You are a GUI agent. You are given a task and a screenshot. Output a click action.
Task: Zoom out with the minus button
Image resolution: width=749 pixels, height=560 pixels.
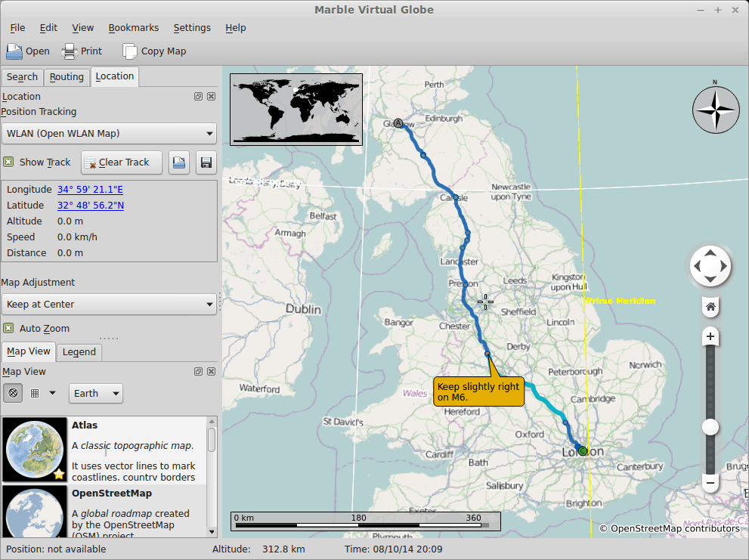coord(710,483)
